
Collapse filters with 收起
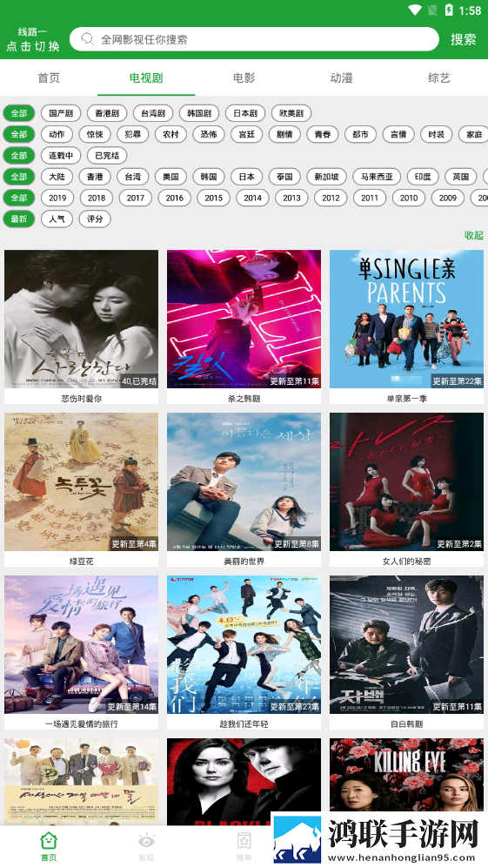pos(473,235)
